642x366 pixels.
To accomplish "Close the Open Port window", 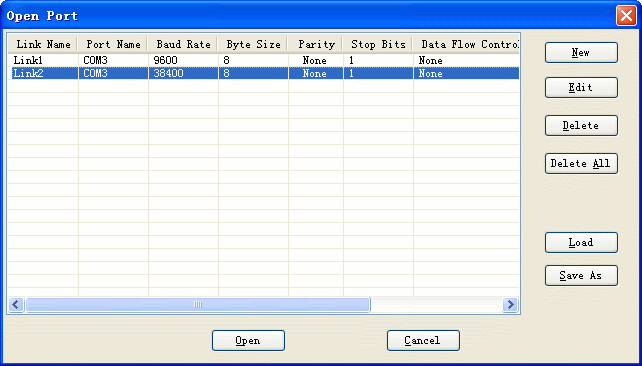I will (626, 16).
